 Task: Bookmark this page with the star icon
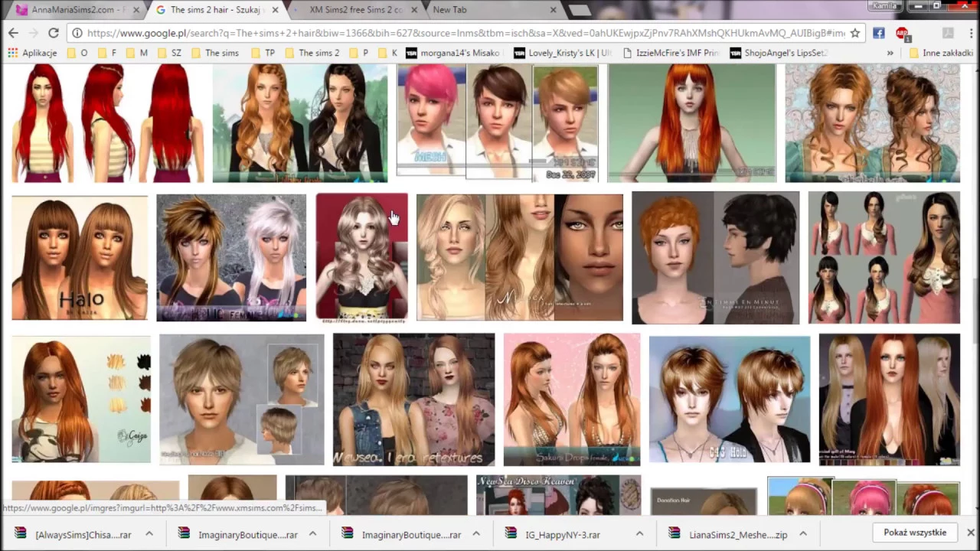point(855,33)
